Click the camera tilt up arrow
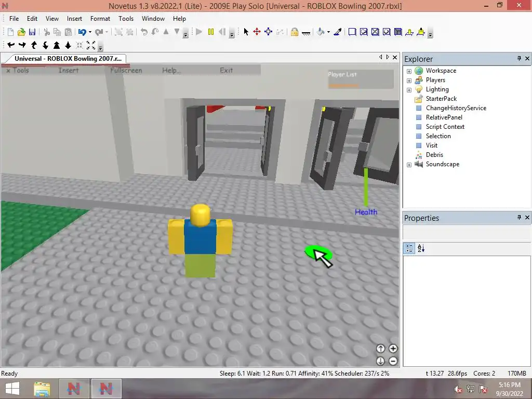 tap(34, 45)
